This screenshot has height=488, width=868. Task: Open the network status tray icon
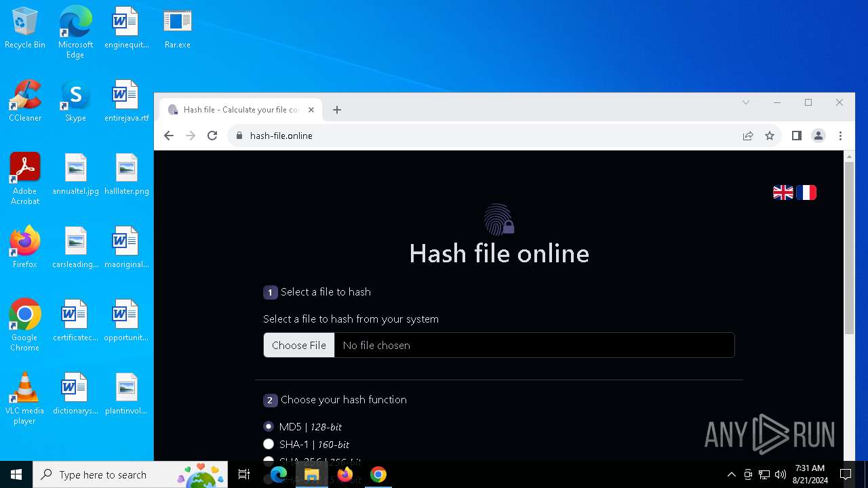coord(764,474)
